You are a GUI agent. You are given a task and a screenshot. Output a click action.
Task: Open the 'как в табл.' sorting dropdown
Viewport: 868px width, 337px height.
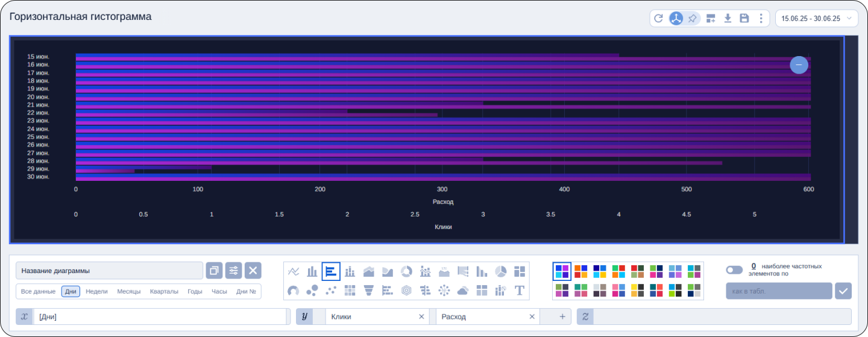pyautogui.click(x=778, y=291)
